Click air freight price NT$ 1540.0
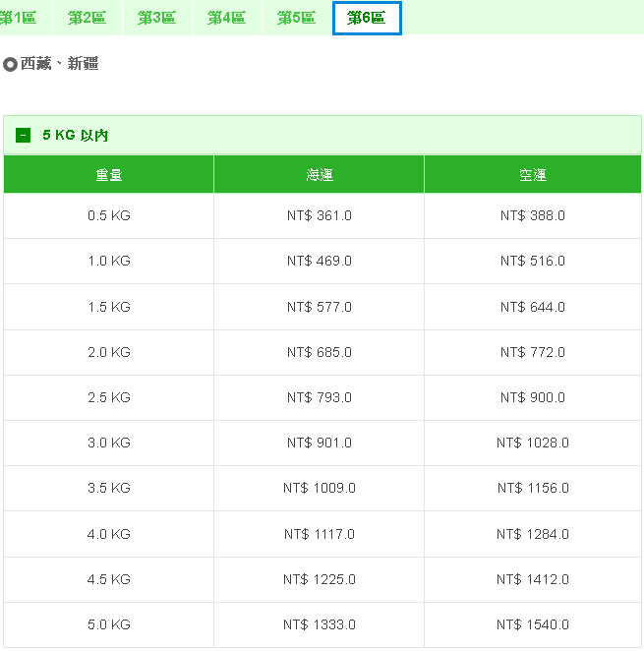 [532, 624]
